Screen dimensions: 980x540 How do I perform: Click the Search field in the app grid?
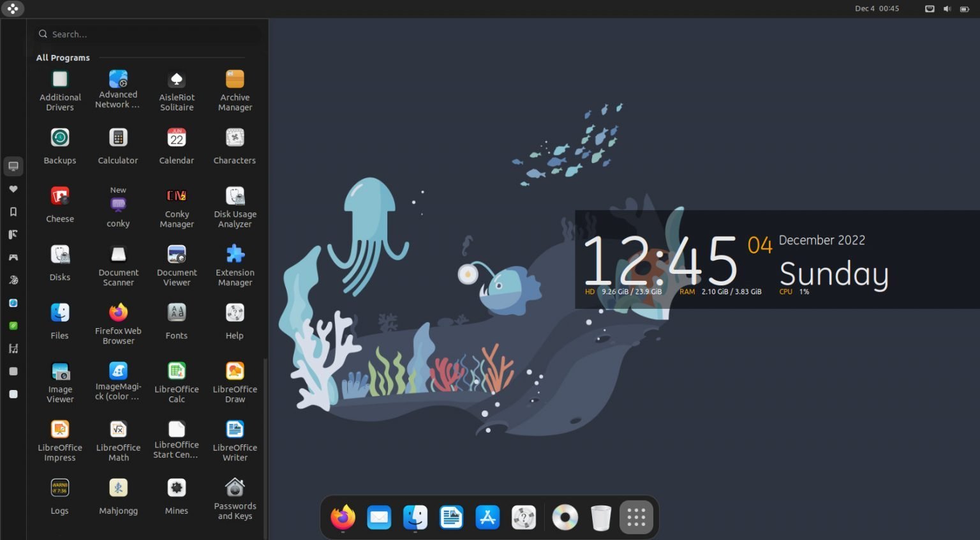[147, 34]
